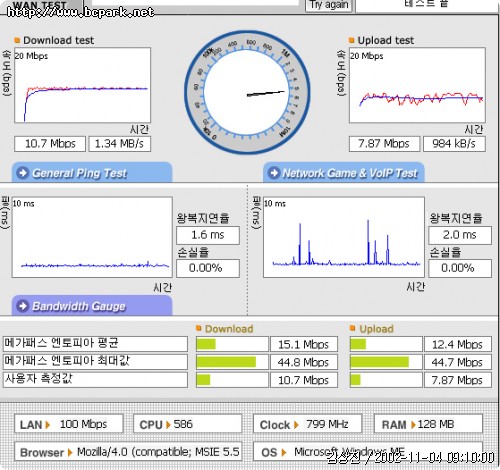The height and width of the screenshot is (470, 500).
Task: Click the orange bullet beside Upload test
Action: (x=351, y=40)
